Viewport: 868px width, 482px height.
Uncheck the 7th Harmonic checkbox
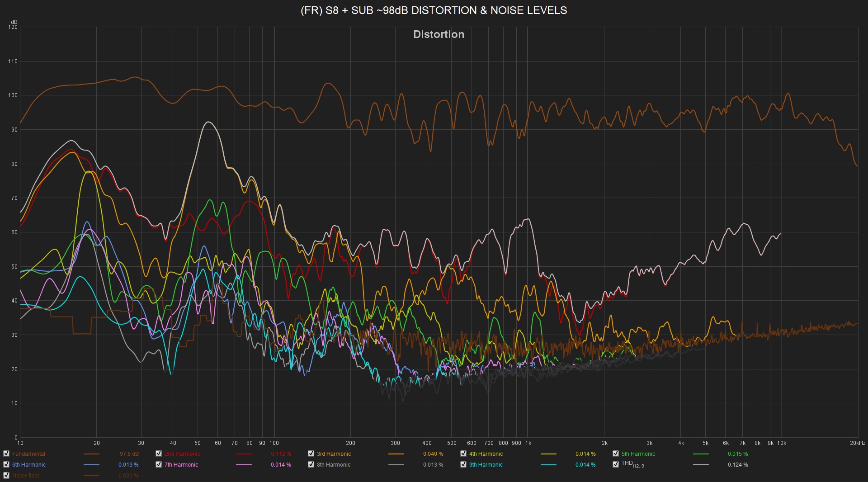pyautogui.click(x=159, y=464)
